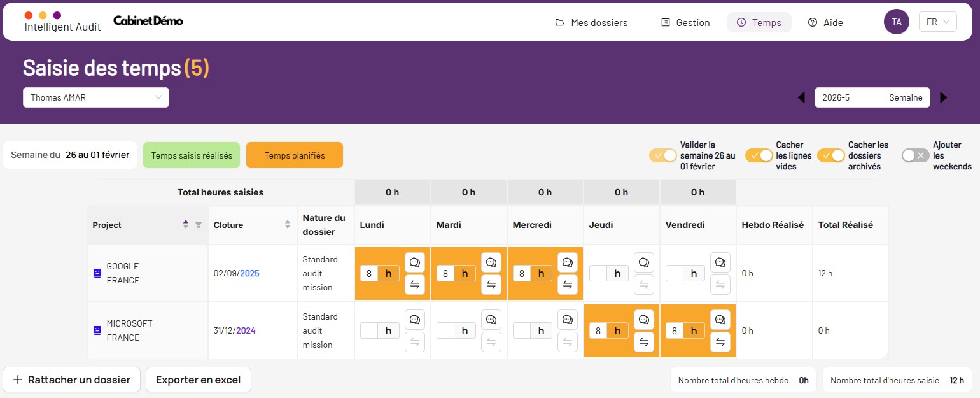Open comment icon for Google France Lundi

[414, 262]
